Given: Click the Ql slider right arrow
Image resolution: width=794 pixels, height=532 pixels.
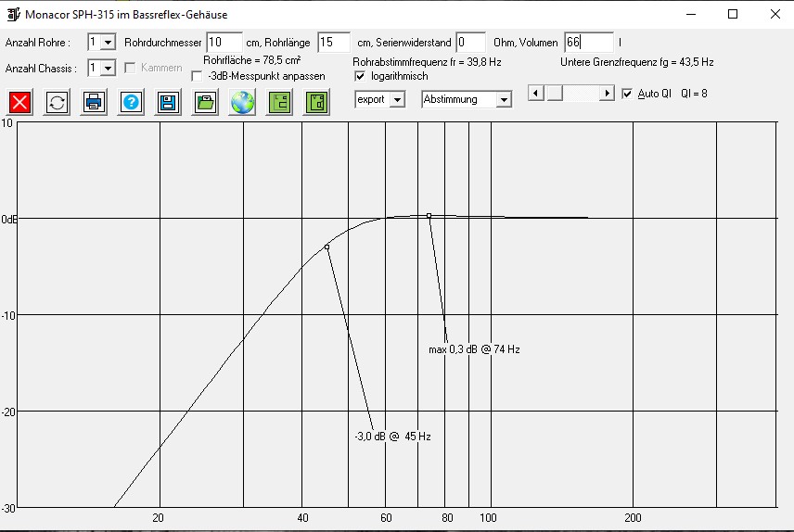Looking at the screenshot, I should 608,94.
